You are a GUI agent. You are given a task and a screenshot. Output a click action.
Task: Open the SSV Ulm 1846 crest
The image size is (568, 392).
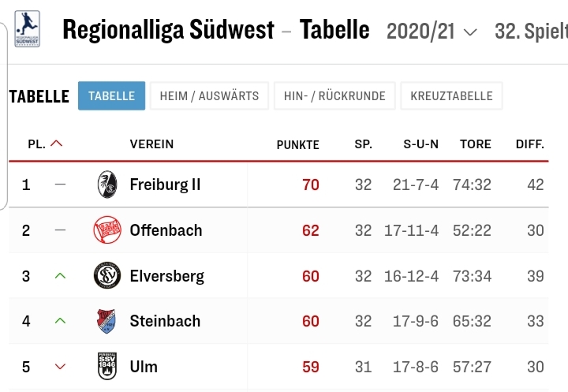107,366
